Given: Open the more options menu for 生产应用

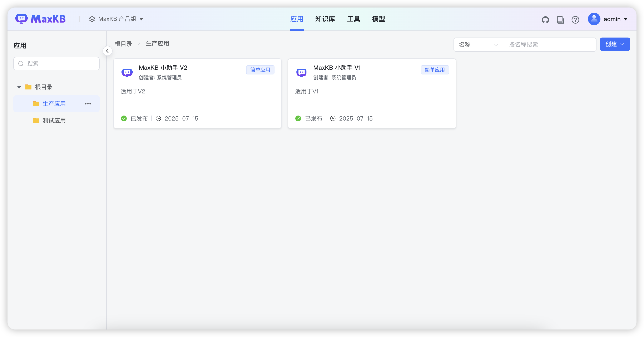Looking at the screenshot, I should (x=88, y=104).
